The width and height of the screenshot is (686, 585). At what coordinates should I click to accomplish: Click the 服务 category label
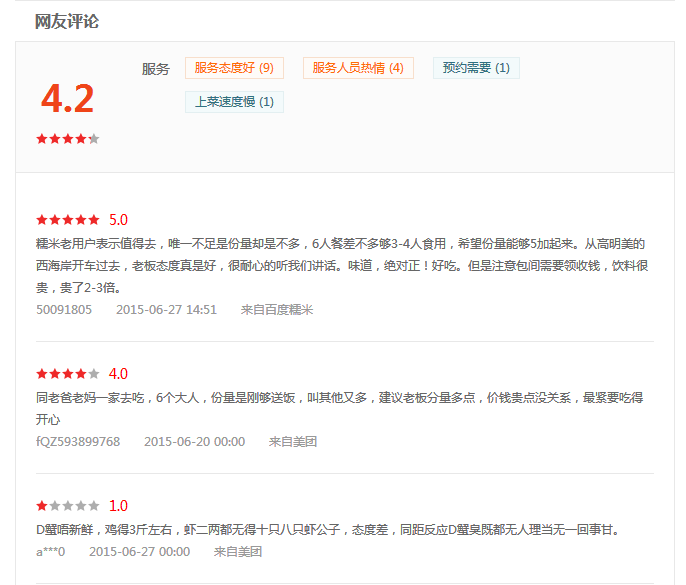(x=155, y=69)
